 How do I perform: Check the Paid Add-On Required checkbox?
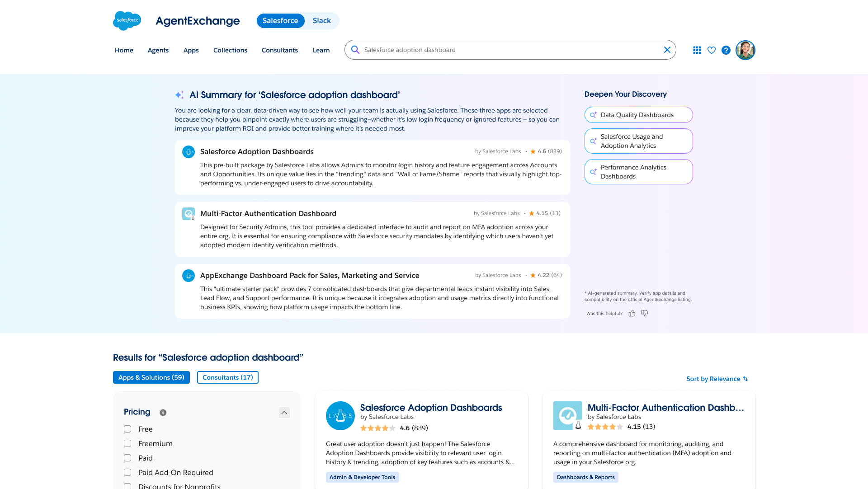127,472
